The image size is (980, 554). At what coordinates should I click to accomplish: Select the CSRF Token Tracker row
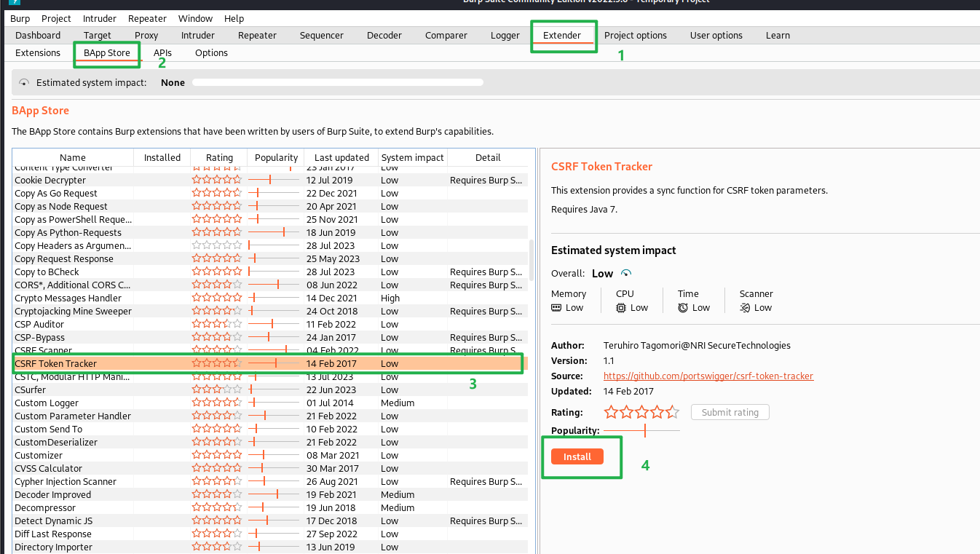pos(270,363)
